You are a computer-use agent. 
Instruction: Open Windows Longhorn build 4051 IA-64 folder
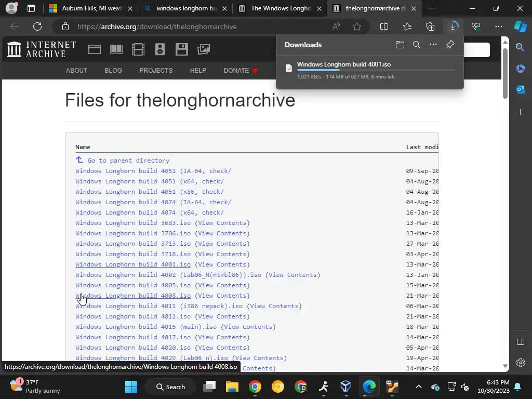(x=153, y=171)
